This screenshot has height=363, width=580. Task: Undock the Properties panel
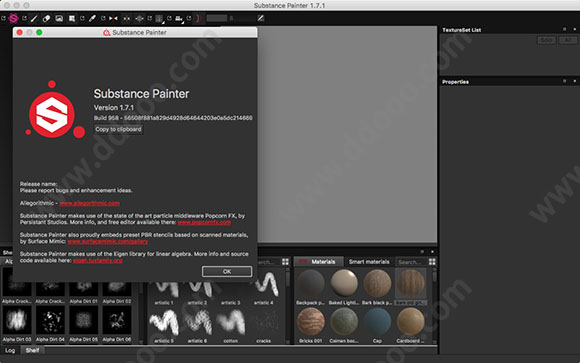[x=564, y=81]
